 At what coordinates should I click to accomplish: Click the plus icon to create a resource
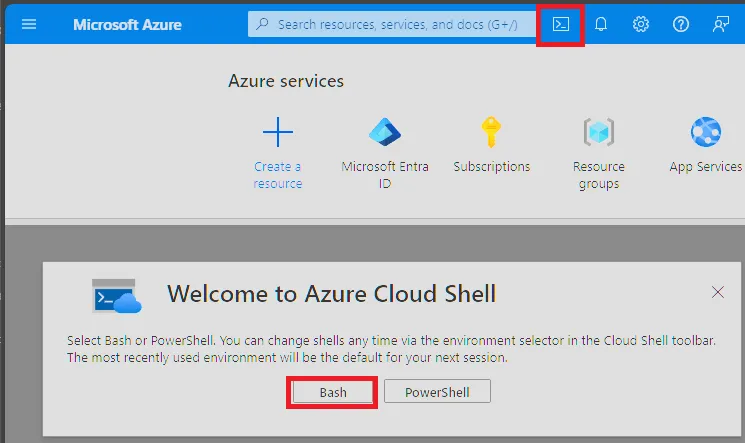point(278,131)
